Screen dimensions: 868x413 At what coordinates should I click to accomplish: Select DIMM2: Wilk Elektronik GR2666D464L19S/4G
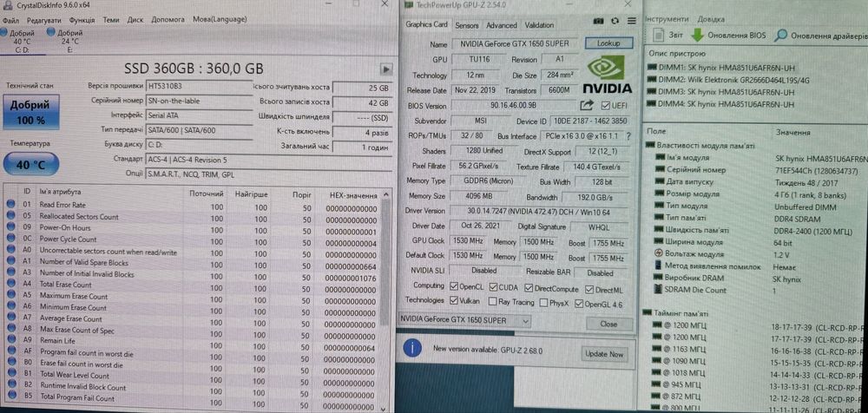coord(729,80)
